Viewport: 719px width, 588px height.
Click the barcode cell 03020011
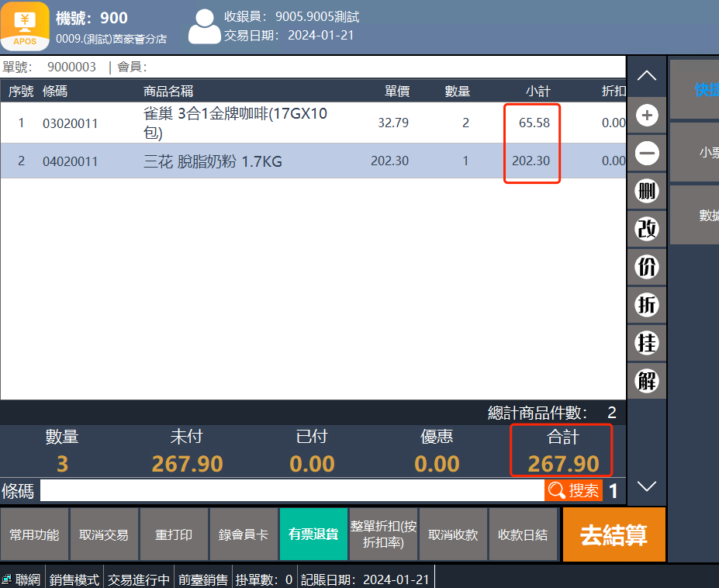[70, 123]
